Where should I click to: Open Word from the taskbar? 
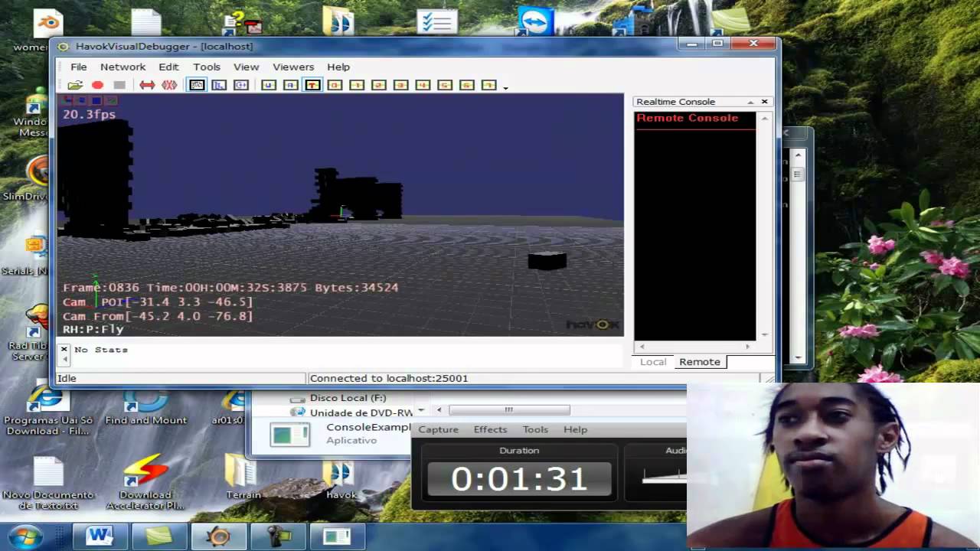pos(99,536)
